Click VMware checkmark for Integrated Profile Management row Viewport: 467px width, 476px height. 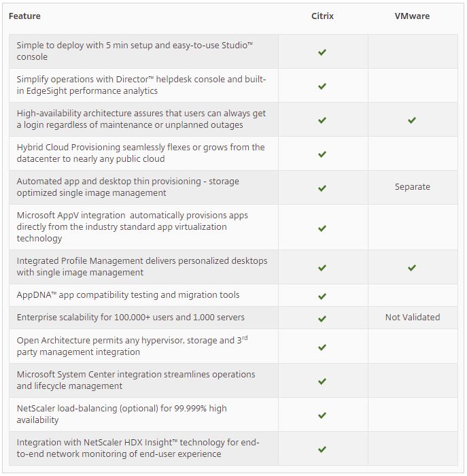click(x=412, y=268)
